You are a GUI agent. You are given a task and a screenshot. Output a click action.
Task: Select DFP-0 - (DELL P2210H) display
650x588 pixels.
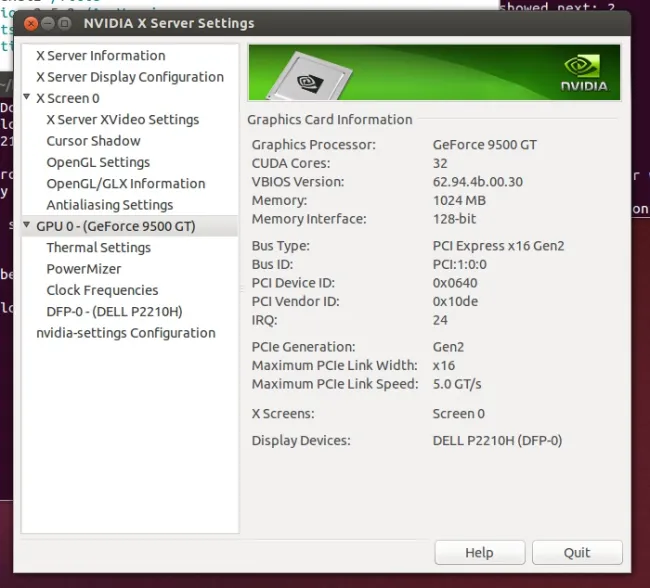(114, 311)
